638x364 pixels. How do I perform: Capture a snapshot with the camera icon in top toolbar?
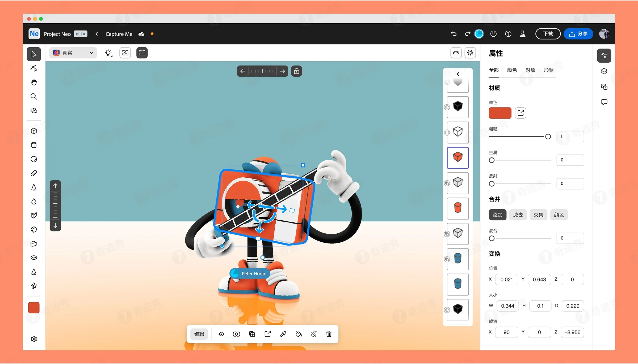click(x=125, y=53)
